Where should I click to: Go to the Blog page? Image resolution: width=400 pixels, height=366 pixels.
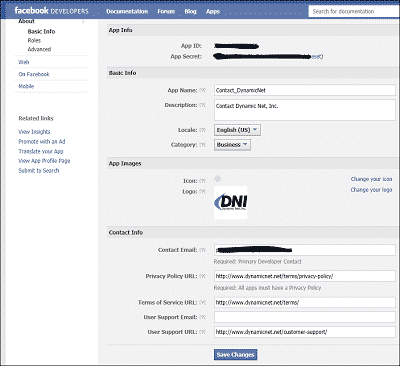point(190,11)
